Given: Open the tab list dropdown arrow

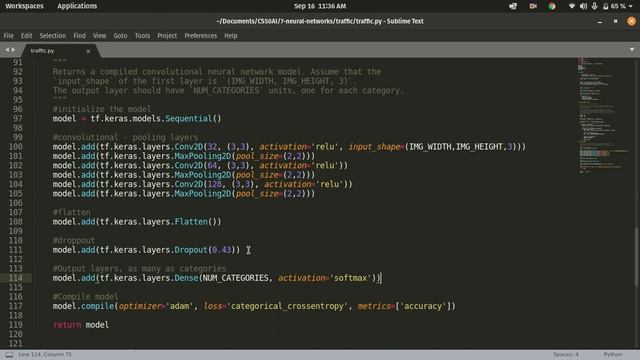Looking at the screenshot, I should 632,50.
